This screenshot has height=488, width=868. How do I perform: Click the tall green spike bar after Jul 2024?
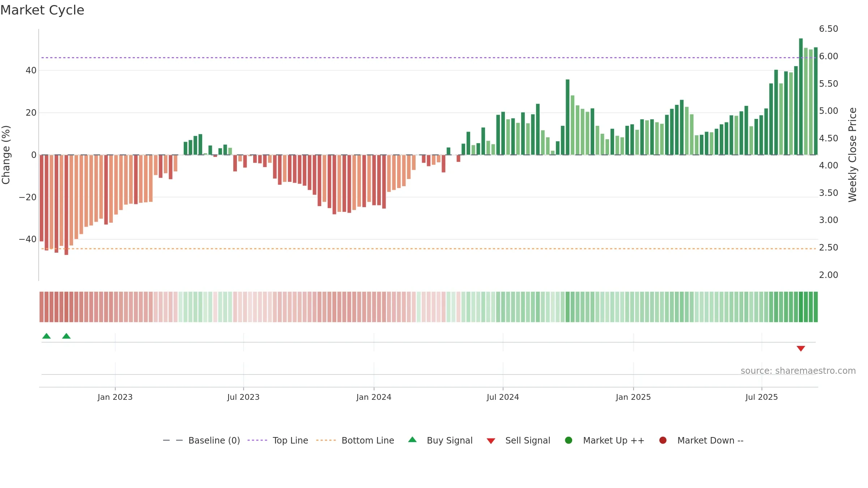click(x=567, y=117)
